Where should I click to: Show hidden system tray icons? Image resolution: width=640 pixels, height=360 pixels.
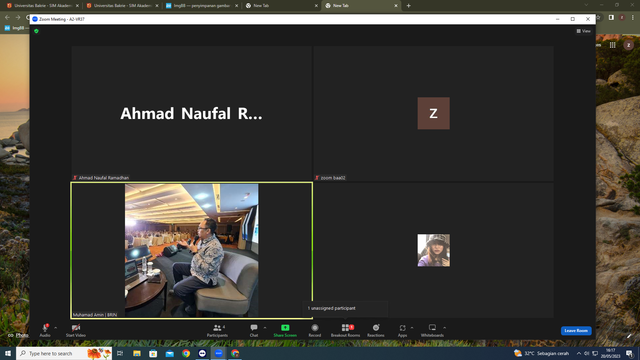pyautogui.click(x=578, y=353)
